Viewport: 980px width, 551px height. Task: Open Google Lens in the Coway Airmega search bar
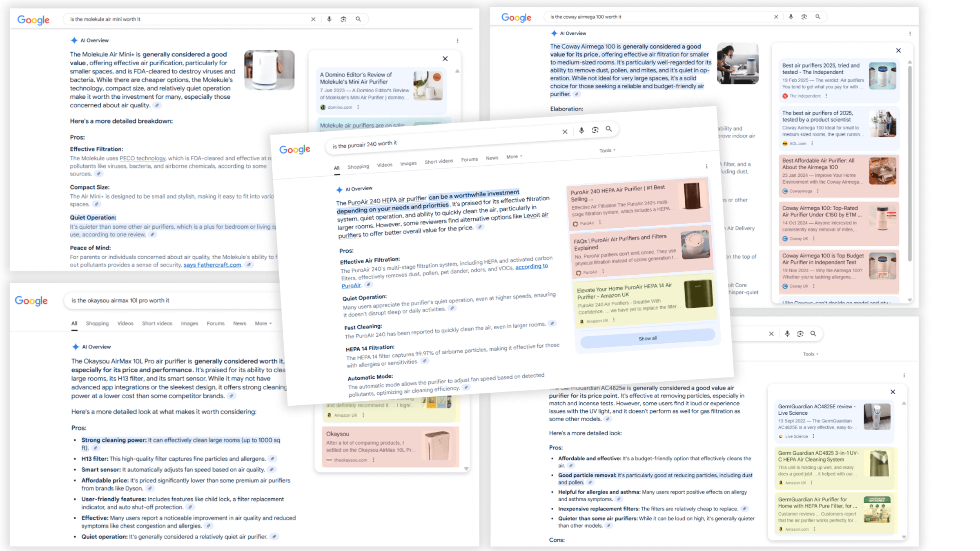(x=804, y=17)
